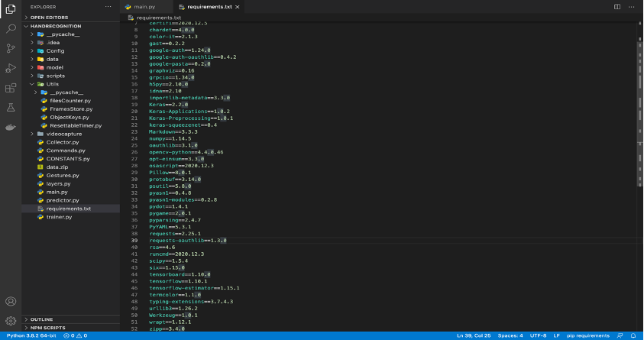Open the Explorer view icon

tap(11, 8)
